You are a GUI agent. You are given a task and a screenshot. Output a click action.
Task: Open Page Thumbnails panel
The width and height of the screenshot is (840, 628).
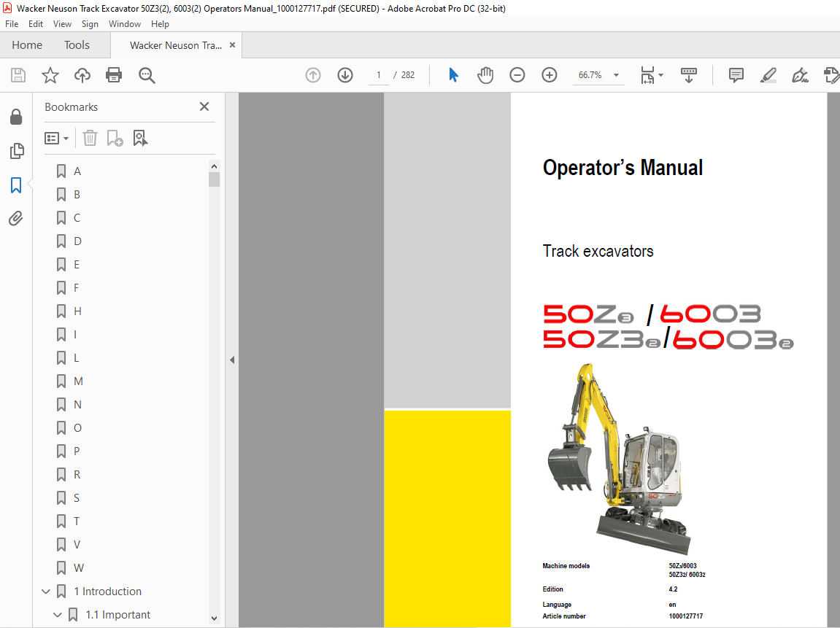(17, 151)
